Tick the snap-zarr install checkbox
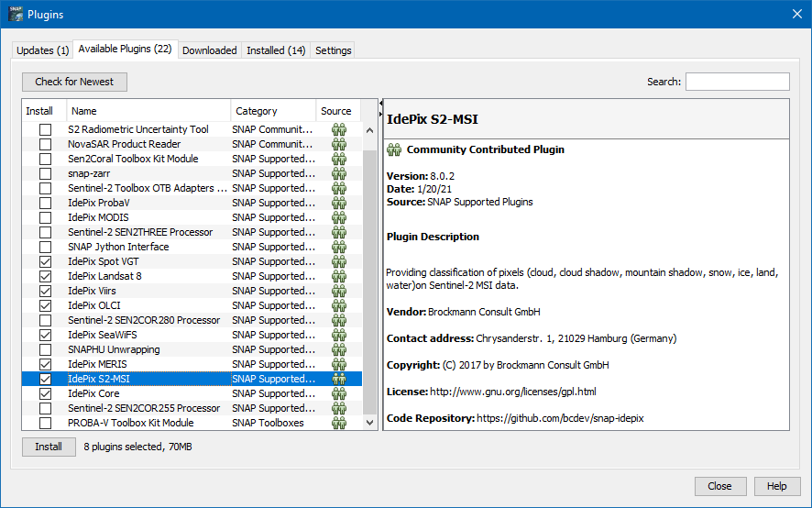Image resolution: width=812 pixels, height=508 pixels. [46, 173]
